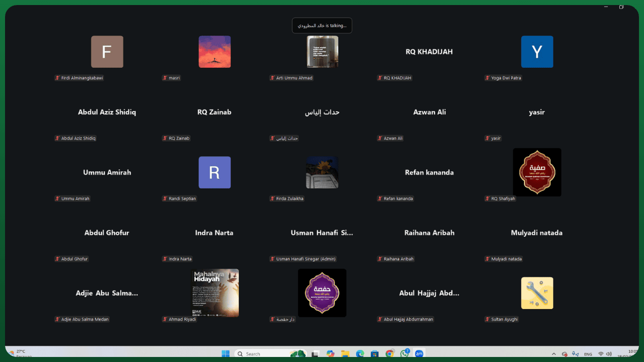
Task: Open File Explorer from the taskbar
Action: tap(345, 353)
